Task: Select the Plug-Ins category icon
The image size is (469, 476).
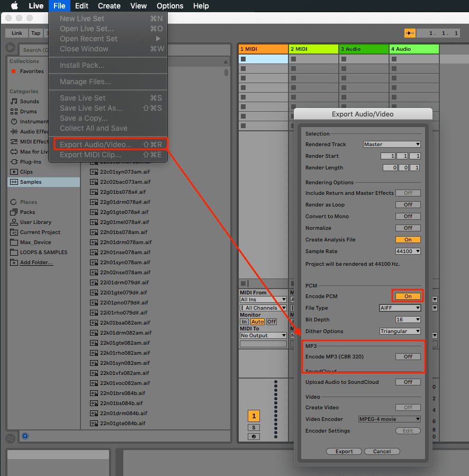Action: point(14,162)
